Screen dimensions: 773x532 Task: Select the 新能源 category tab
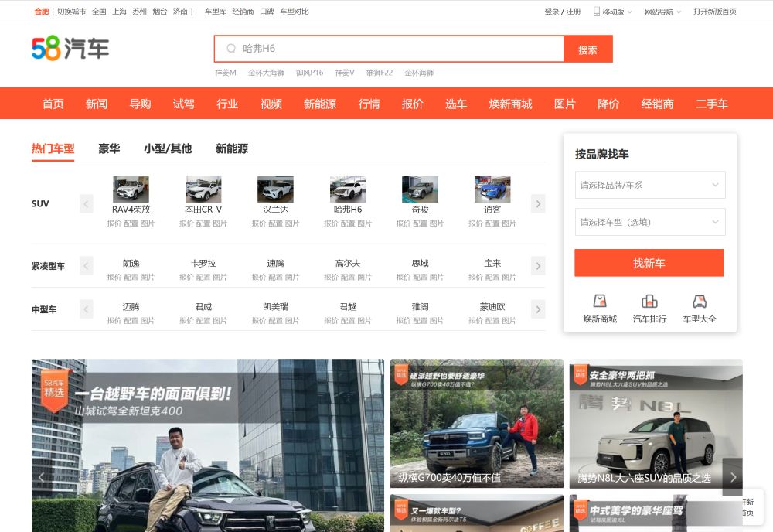point(230,148)
